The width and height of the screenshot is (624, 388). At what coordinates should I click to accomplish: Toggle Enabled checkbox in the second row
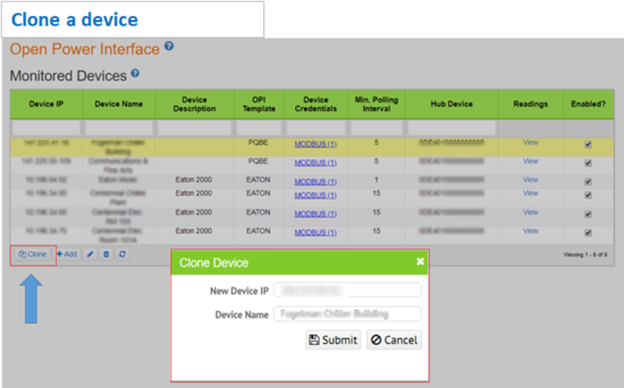coord(588,163)
